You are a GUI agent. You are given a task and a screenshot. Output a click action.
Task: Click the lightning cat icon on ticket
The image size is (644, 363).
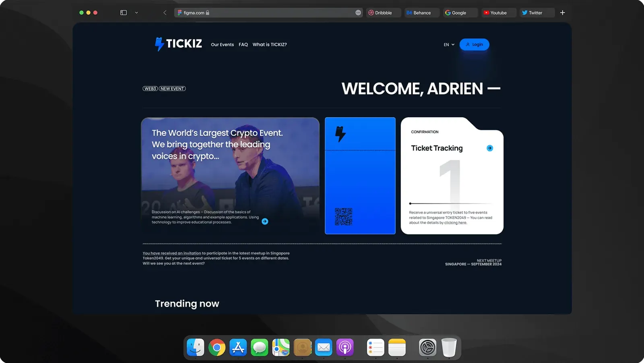(x=341, y=134)
